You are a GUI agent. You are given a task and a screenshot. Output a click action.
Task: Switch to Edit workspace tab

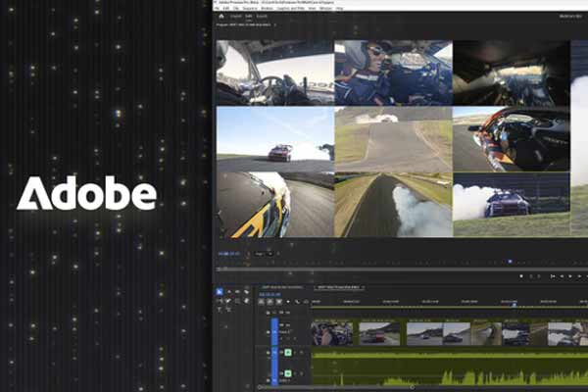point(249,16)
